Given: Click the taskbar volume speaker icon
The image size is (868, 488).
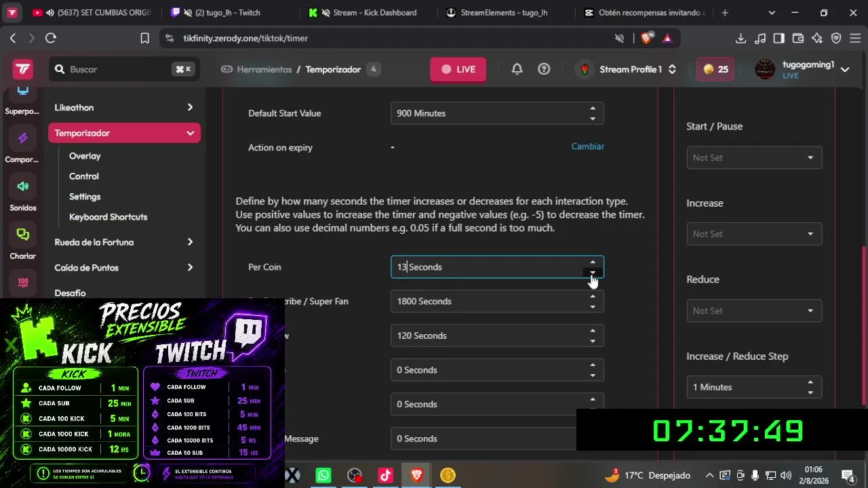Looking at the screenshot, I should (x=786, y=475).
